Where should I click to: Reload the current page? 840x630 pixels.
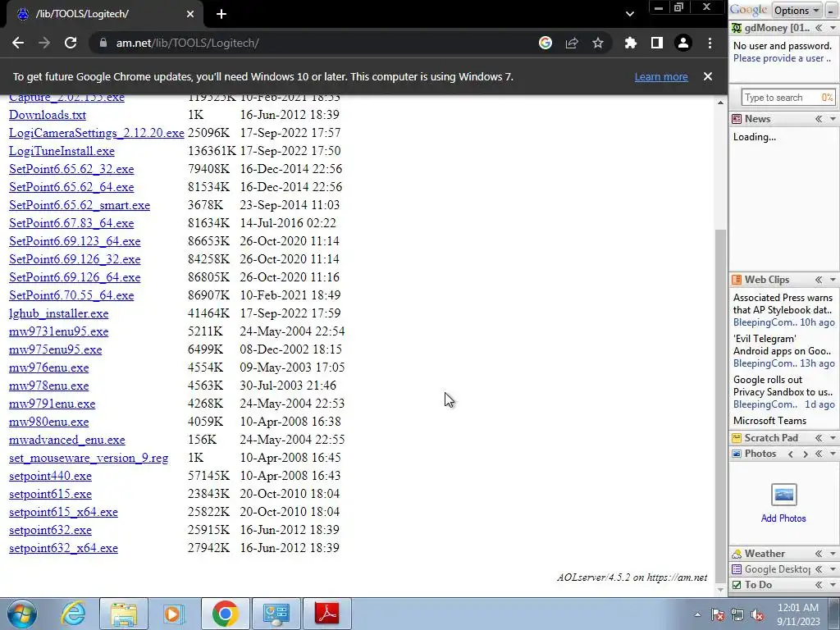pyautogui.click(x=71, y=43)
